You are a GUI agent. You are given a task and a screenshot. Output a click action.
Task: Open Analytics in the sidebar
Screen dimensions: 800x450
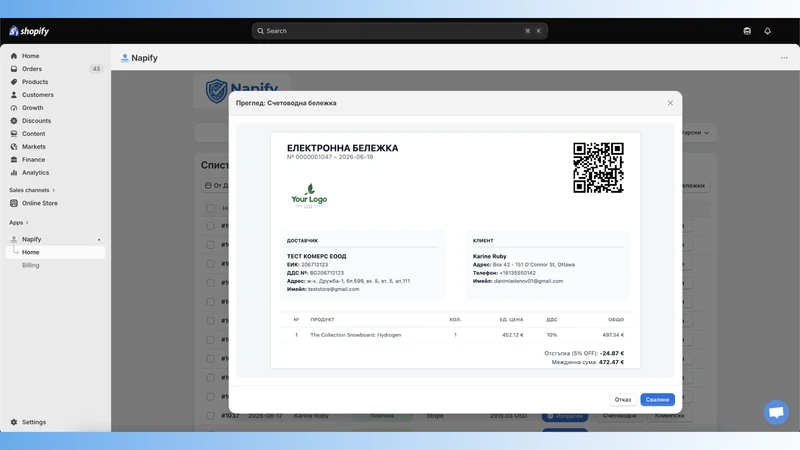55,172
